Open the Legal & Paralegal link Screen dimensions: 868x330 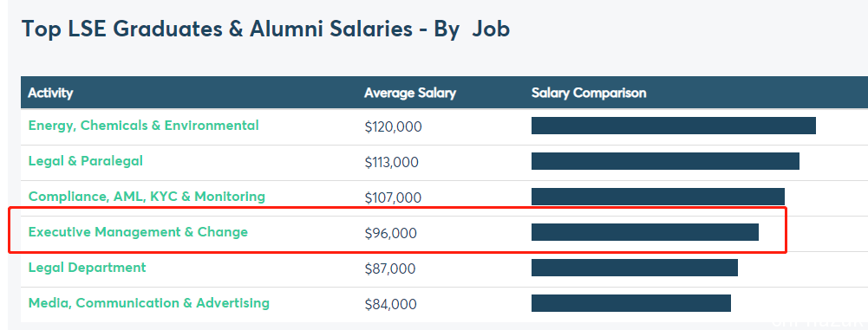(x=85, y=161)
